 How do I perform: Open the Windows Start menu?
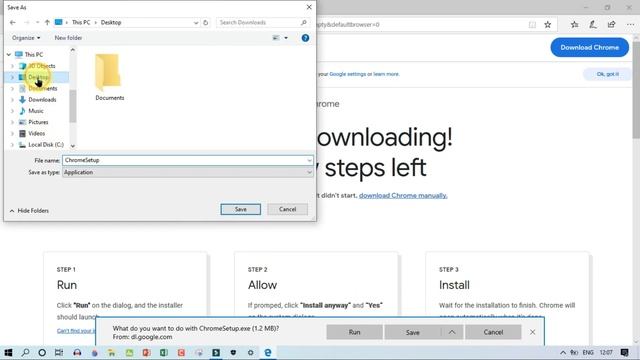pos(8,353)
